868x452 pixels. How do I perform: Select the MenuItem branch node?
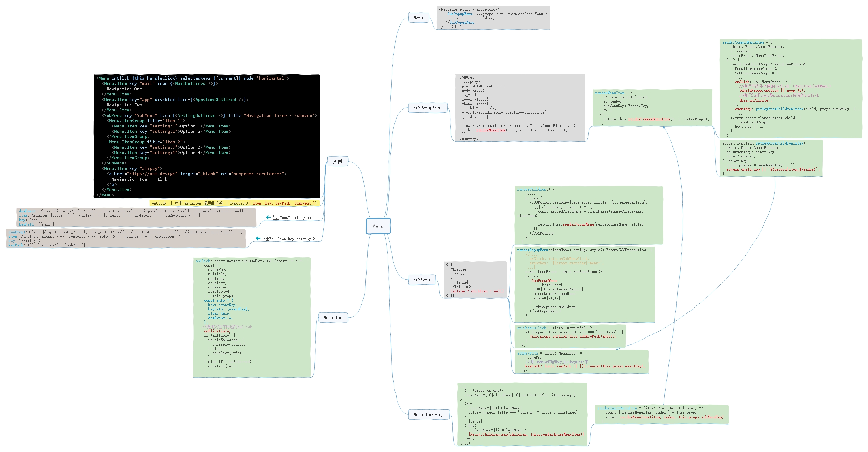[x=333, y=318]
